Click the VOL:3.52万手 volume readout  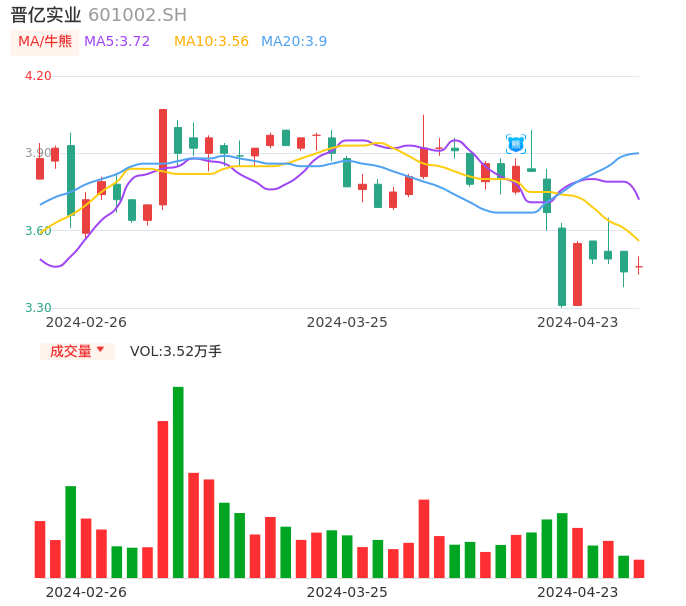point(176,351)
